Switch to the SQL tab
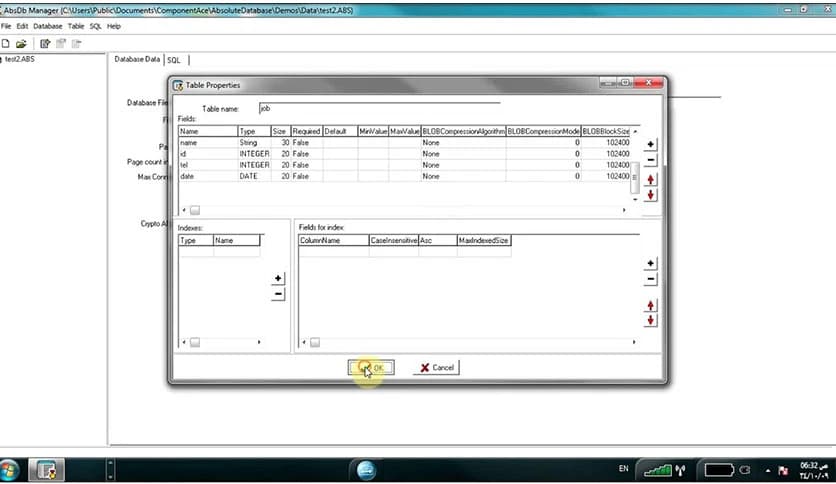The width and height of the screenshot is (836, 484). (x=174, y=60)
